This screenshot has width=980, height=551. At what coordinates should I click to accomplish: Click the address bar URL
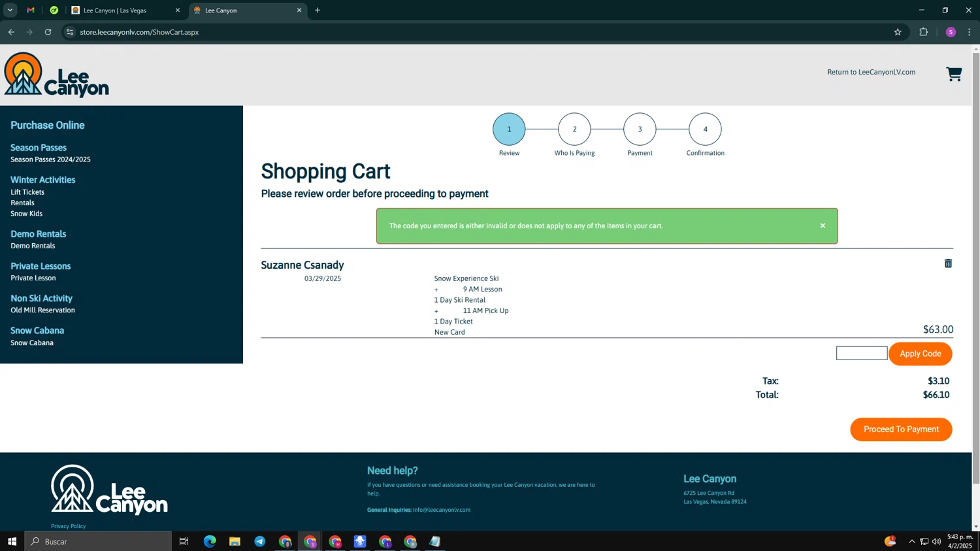pos(139,32)
